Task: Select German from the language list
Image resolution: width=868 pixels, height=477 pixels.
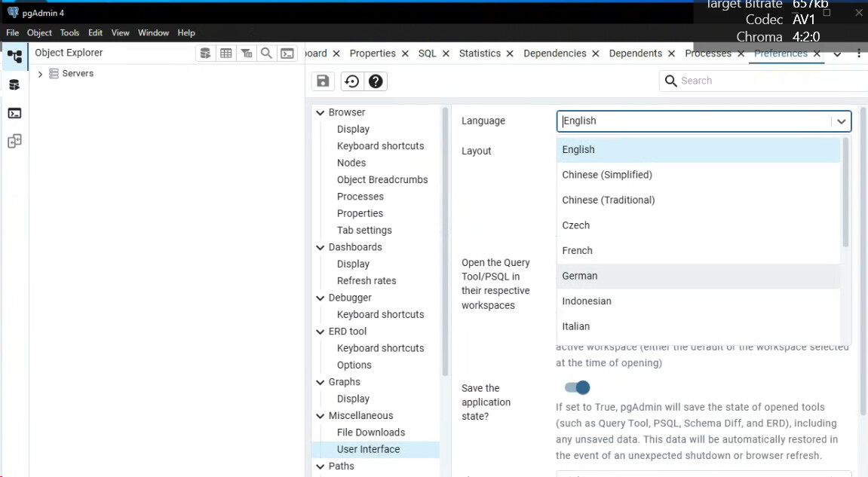Action: pos(580,276)
